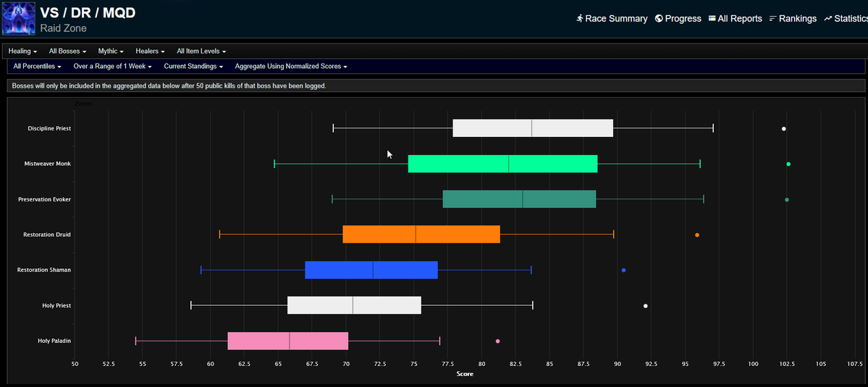Click the Holy Priest outlier dot
Image resolution: width=868 pixels, height=387 pixels.
(x=646, y=306)
